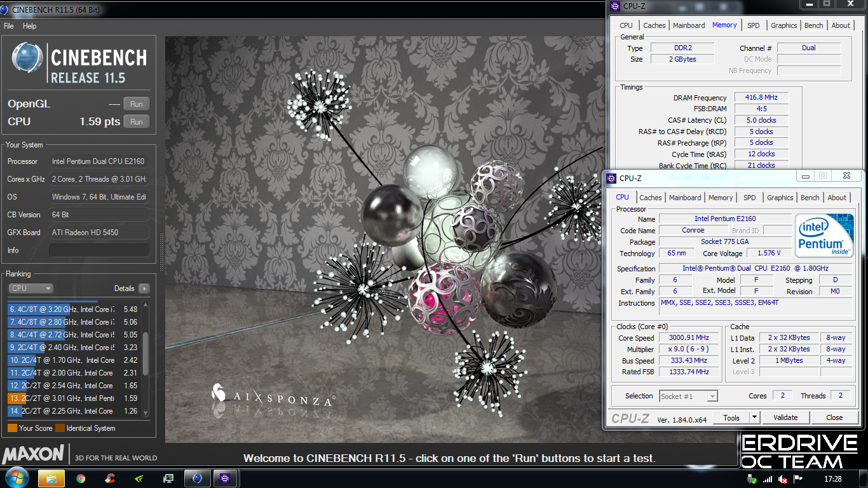Select ranking row 14 with score 1.26

[73, 411]
